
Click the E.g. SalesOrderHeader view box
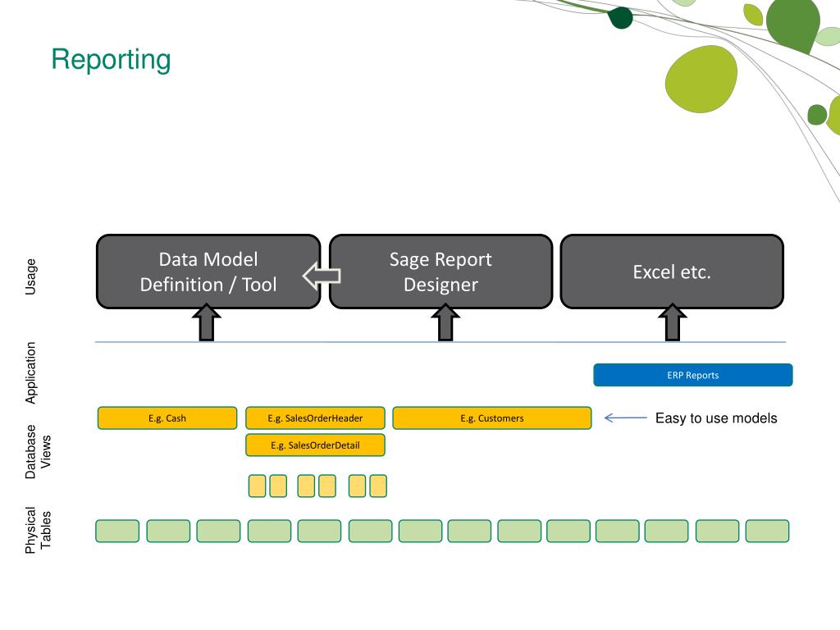click(x=315, y=418)
